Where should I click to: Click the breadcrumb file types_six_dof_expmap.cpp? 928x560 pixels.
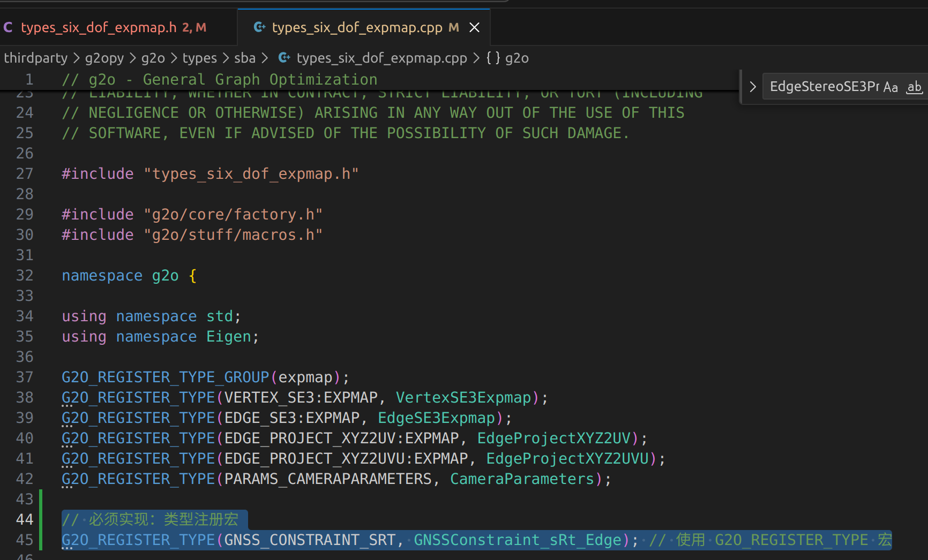[x=382, y=58]
